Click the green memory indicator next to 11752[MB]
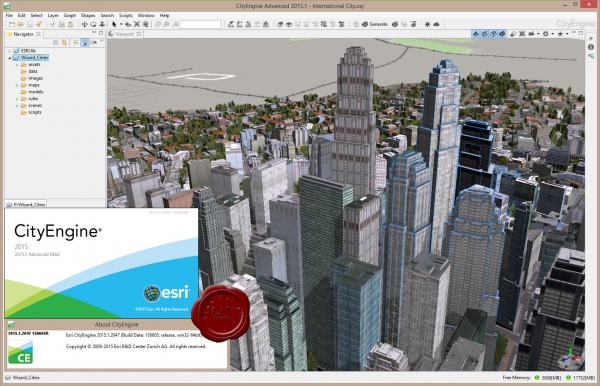This screenshot has height=386, width=600. pos(569,378)
